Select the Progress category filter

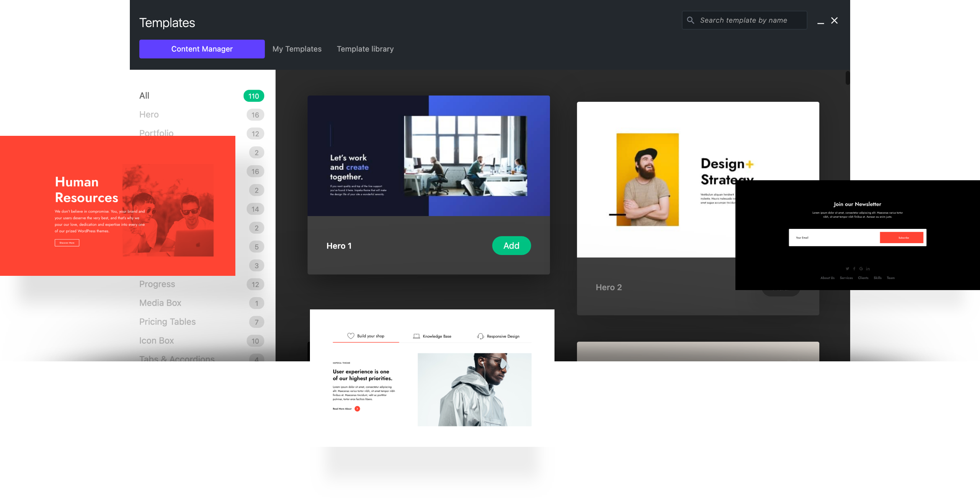tap(157, 284)
